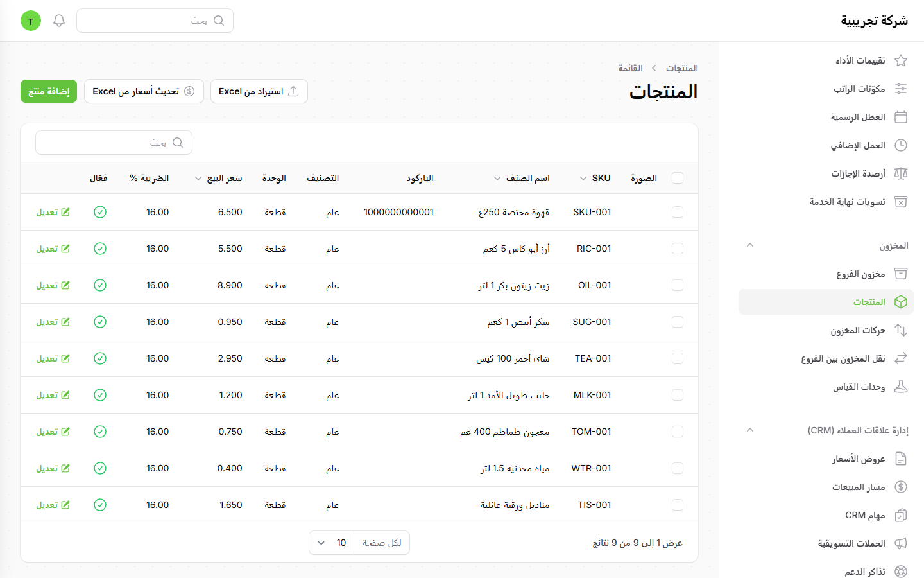Collapse the المخزون sidebar section
The height and width of the screenshot is (578, 924).
pos(749,245)
